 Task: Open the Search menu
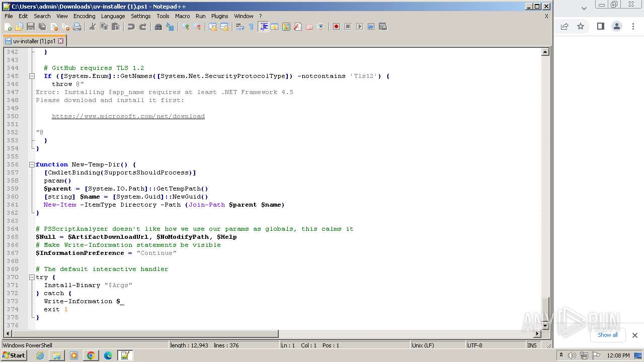click(42, 16)
